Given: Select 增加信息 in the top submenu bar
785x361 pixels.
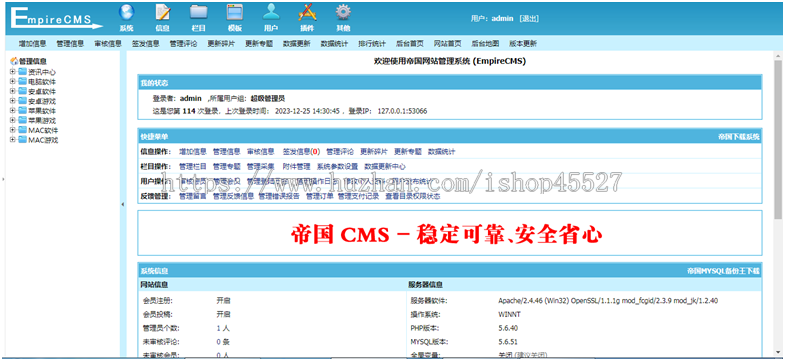Looking at the screenshot, I should click(33, 44).
